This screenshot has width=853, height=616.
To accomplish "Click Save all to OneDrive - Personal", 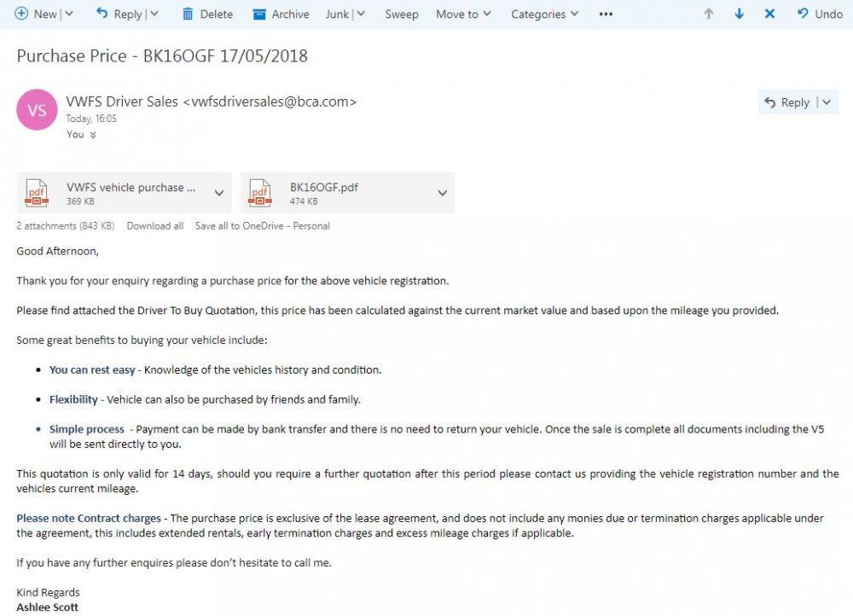I will click(262, 226).
